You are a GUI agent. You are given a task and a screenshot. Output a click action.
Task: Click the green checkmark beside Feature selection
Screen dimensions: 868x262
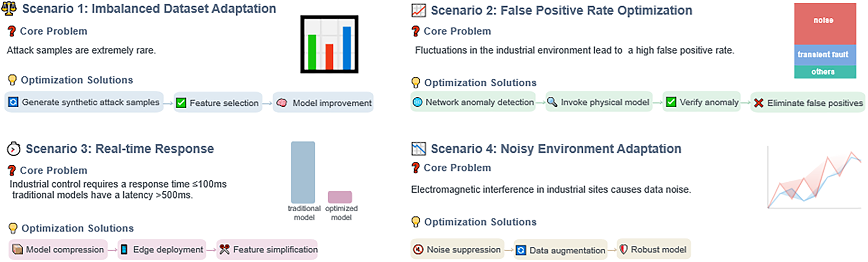coord(181,103)
